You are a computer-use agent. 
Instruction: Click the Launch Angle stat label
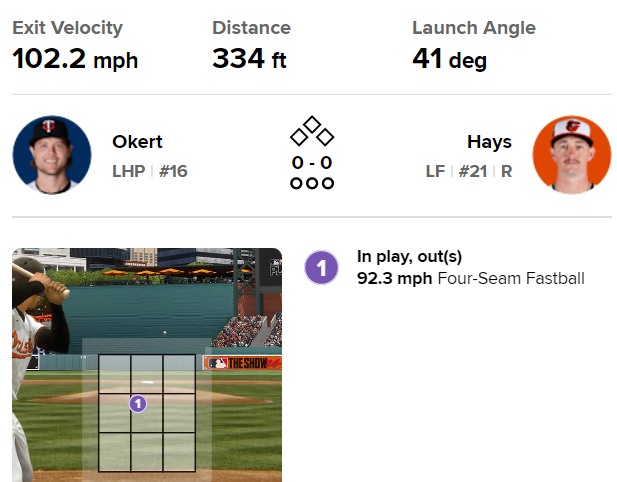473,28
